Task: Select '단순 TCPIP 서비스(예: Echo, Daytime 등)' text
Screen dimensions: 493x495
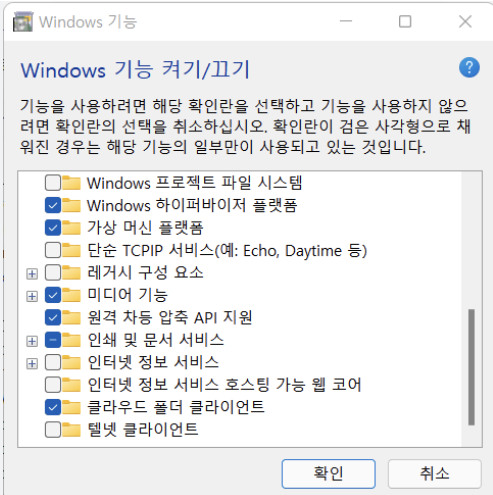Action: pyautogui.click(x=227, y=250)
